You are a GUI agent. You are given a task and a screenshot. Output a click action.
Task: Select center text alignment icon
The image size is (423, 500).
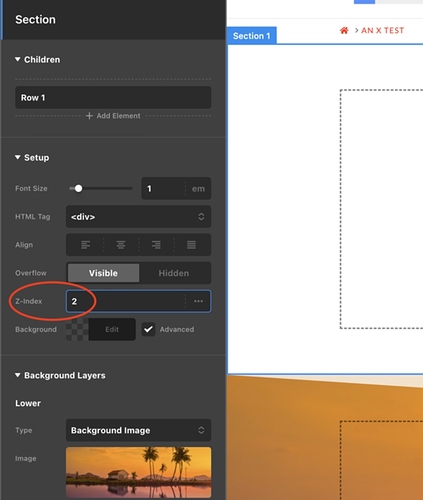pos(121,245)
